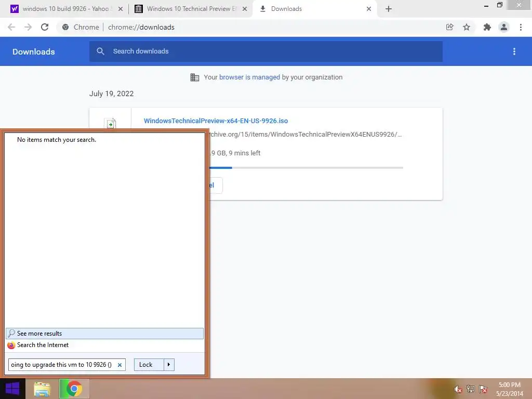The image size is (532, 399).
Task: Open the Downloads page more actions menu
Action: pos(514,51)
